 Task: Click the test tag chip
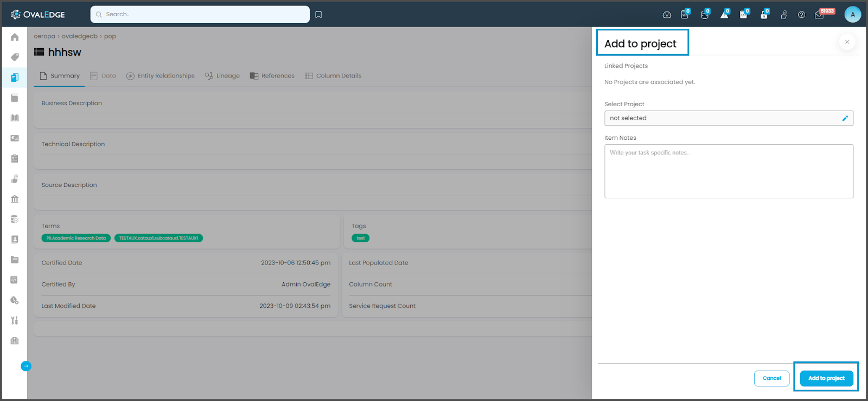point(360,238)
